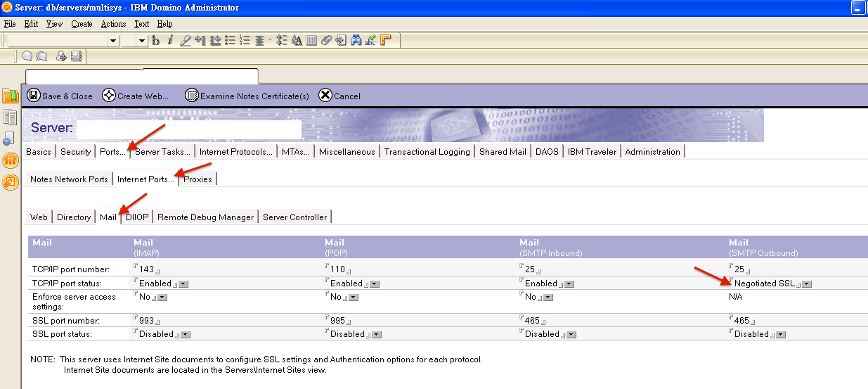Open SMTP Outbound Negotiated SSL dropdown arrow
868x389 pixels.
[807, 284]
